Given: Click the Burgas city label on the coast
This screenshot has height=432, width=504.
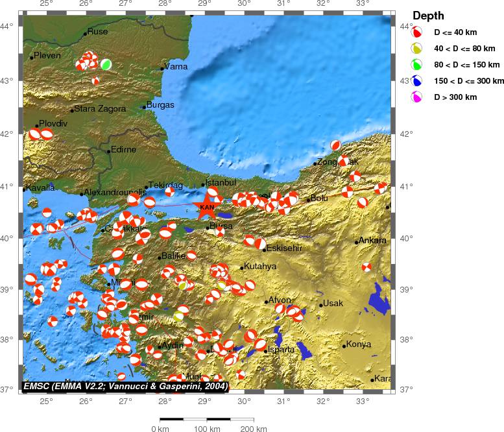Looking at the screenshot, I should (x=160, y=104).
